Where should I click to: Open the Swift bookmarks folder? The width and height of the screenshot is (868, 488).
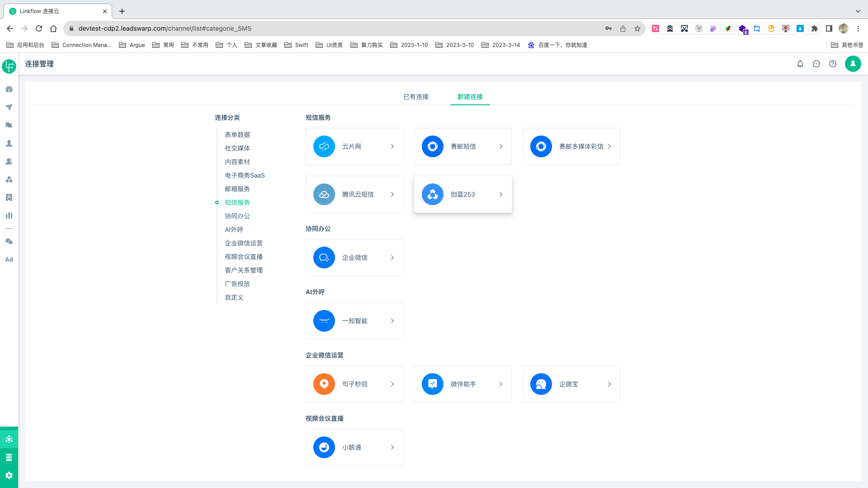point(297,45)
